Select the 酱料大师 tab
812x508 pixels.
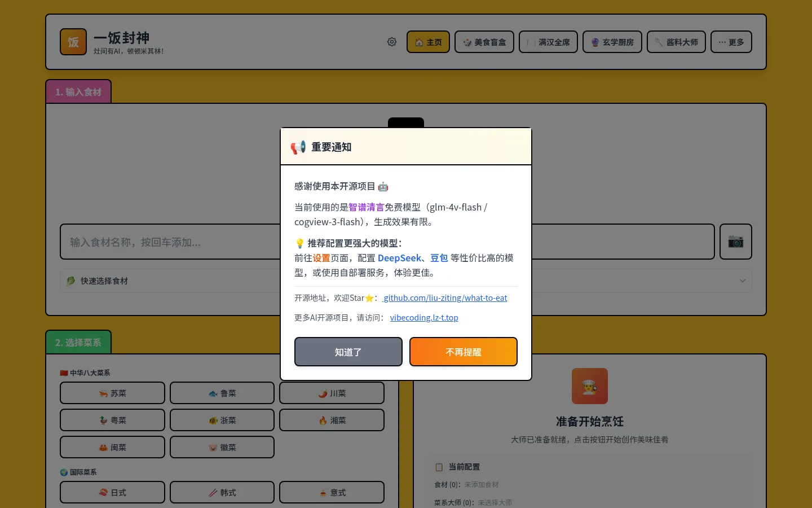point(676,42)
